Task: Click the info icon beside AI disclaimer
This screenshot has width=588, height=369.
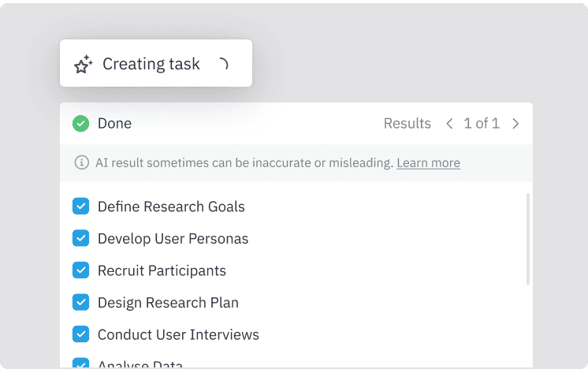Action: click(81, 163)
